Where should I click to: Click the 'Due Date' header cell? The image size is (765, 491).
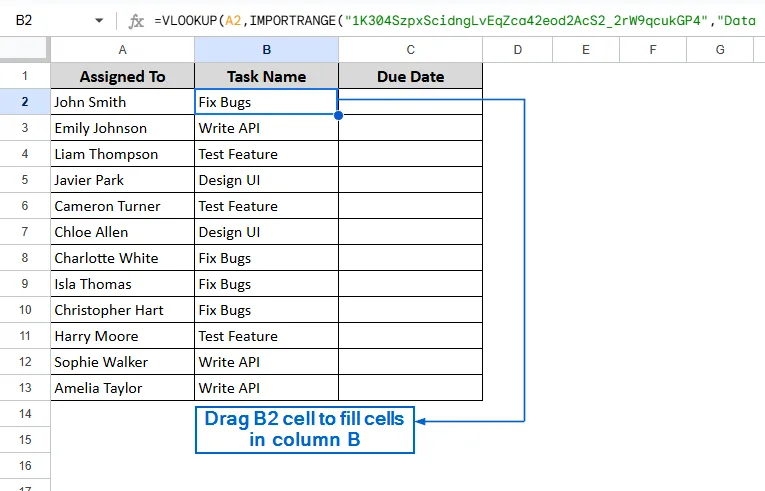click(411, 76)
